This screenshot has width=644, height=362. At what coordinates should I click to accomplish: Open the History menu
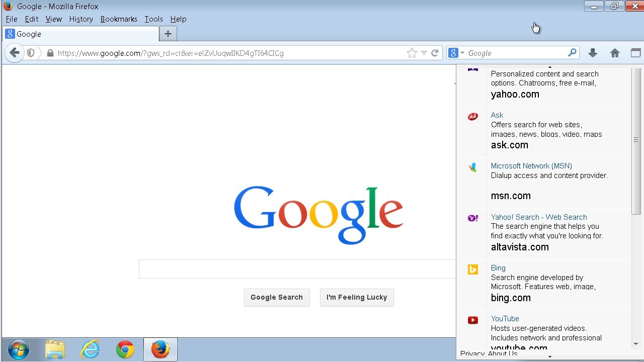click(81, 19)
